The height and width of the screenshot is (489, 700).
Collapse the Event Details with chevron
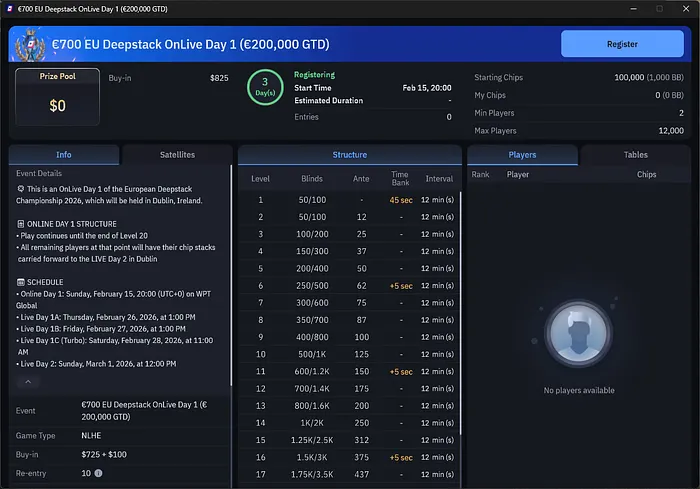tap(28, 381)
